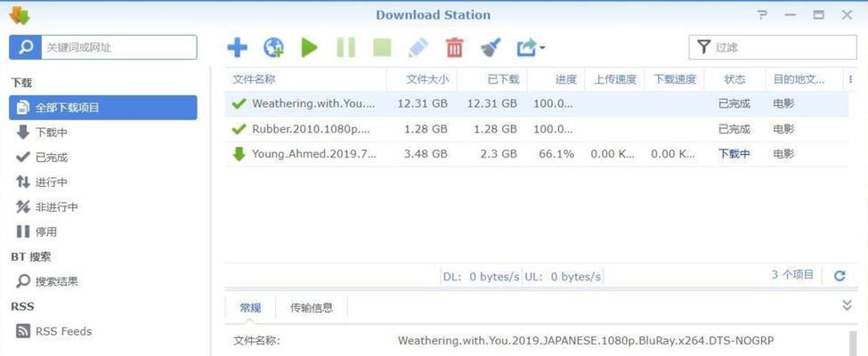Image resolution: width=868 pixels, height=356 pixels.
Task: Select the Young.Ahmed.2019 download row
Action: point(536,154)
